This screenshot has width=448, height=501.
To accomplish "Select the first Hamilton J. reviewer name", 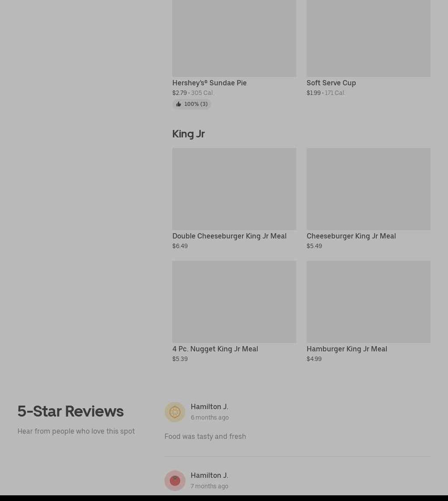I will point(209,407).
